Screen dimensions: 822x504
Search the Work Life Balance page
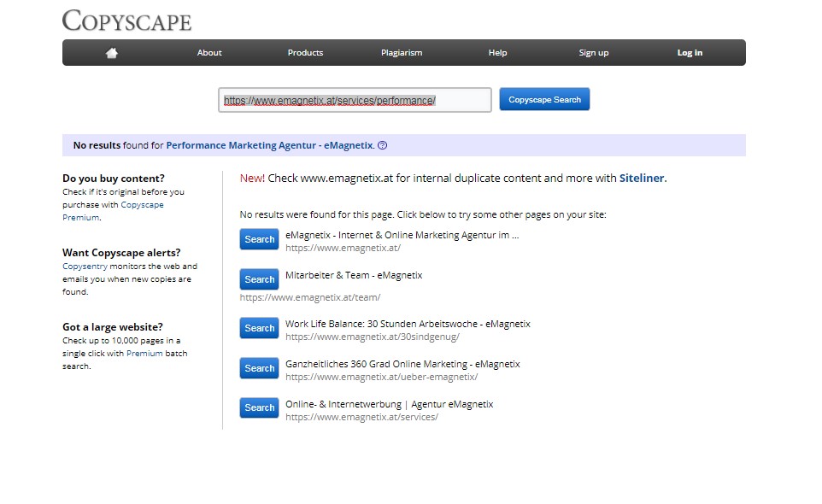point(260,328)
